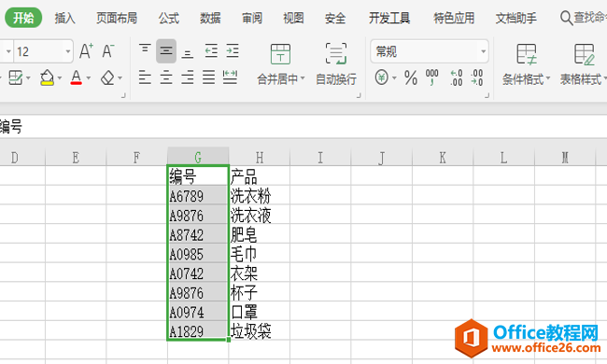Viewport: 607px width, 364px height.
Task: Select the cell 垃圾袋
Action: pyautogui.click(x=260, y=331)
